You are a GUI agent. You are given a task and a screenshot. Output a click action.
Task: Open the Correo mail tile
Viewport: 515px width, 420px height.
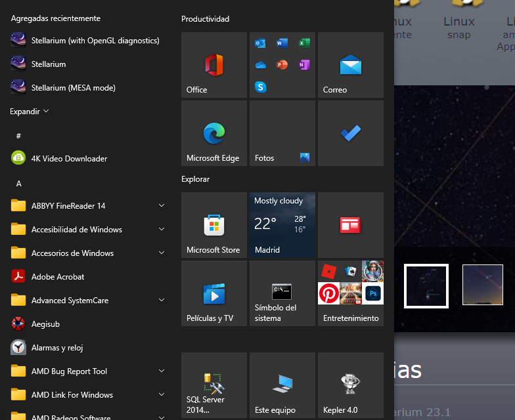[x=351, y=65]
